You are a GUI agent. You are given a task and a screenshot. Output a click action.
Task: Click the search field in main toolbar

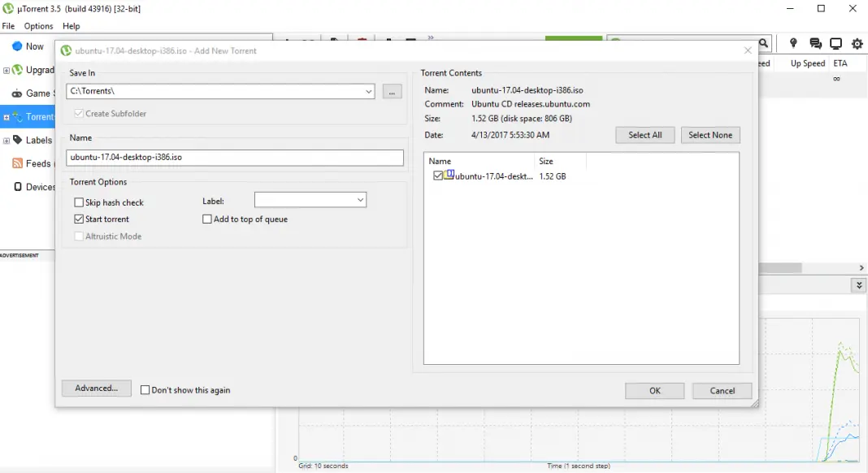[x=682, y=43]
